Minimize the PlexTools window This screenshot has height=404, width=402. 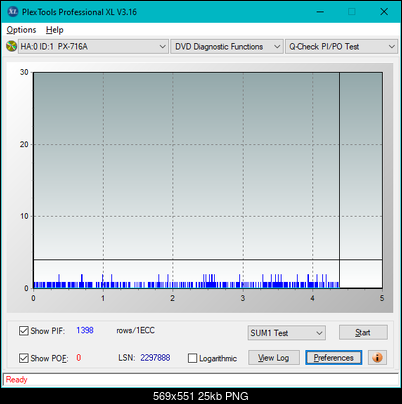[x=320, y=12]
